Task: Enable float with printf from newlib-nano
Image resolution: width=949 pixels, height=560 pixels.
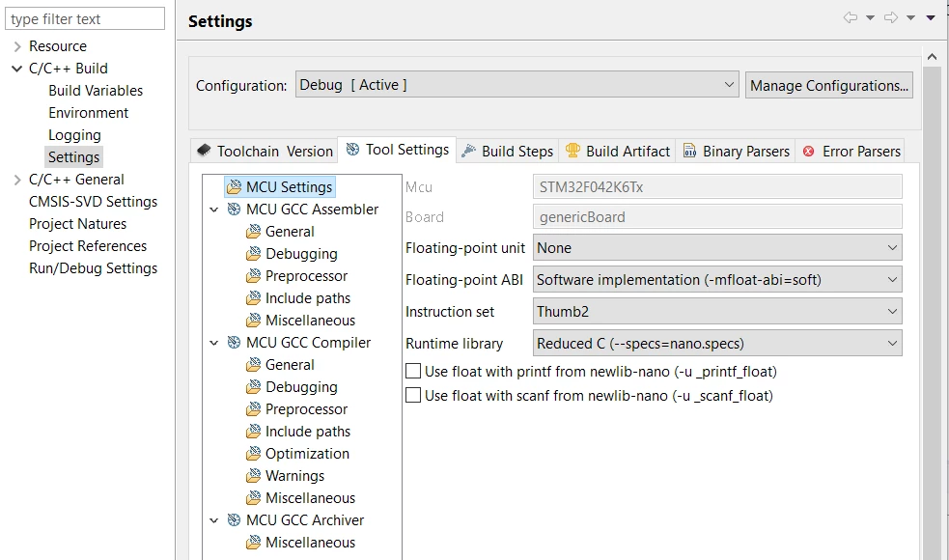Action: [x=413, y=371]
